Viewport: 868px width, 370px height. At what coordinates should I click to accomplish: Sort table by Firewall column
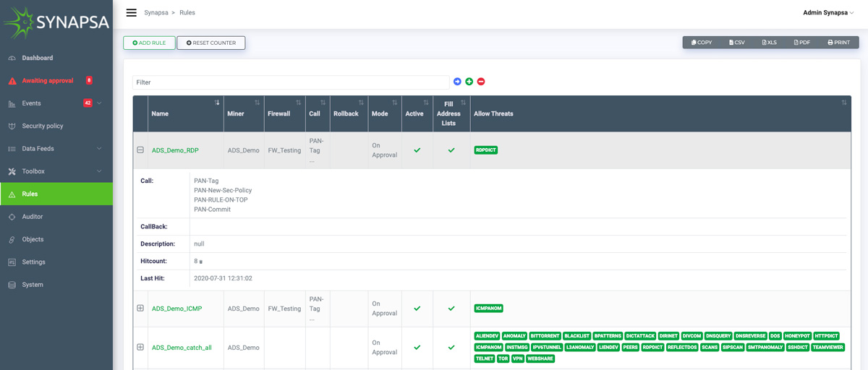(x=285, y=113)
